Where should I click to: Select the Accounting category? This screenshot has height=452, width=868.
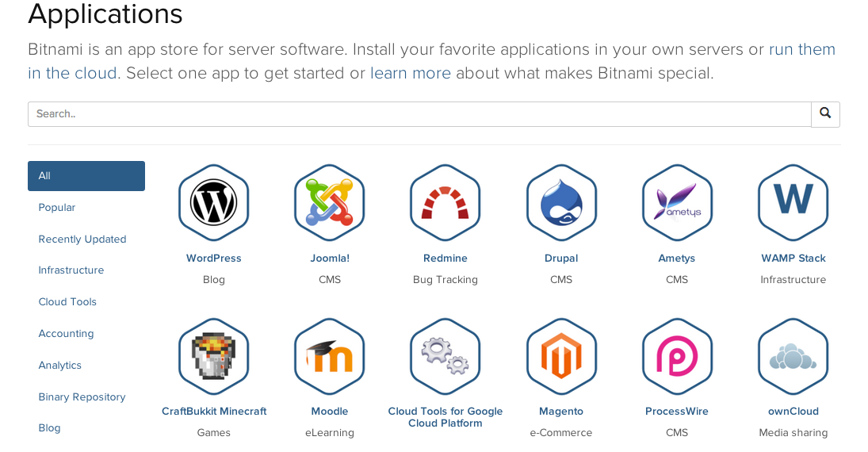(66, 334)
